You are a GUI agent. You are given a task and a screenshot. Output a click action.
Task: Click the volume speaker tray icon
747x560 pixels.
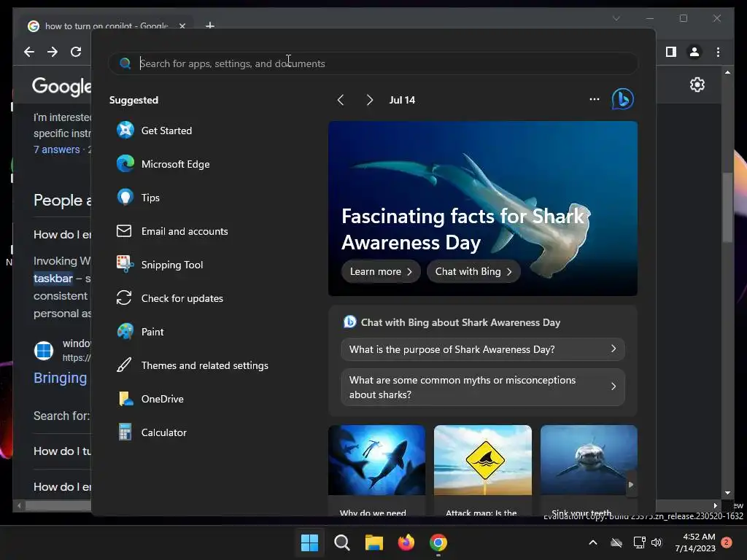click(x=657, y=542)
